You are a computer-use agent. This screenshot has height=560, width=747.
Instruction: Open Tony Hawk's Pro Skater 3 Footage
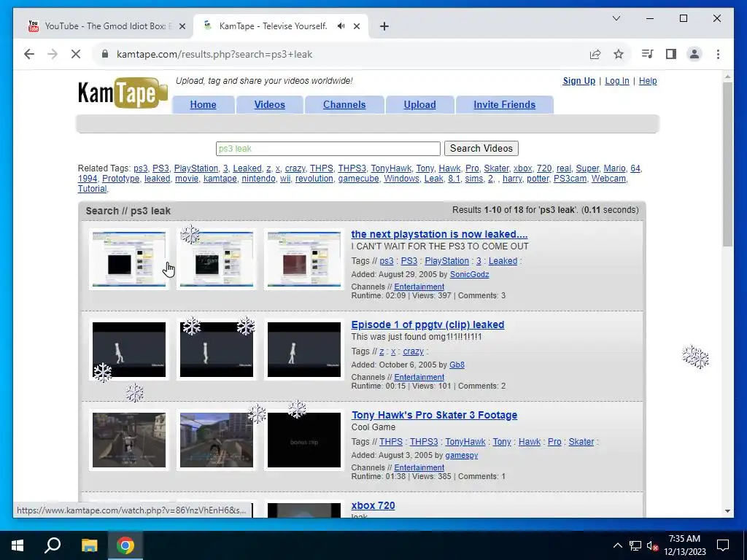[x=434, y=415]
